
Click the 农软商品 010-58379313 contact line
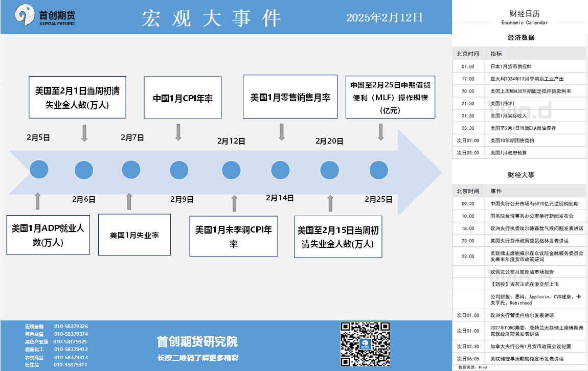57,358
